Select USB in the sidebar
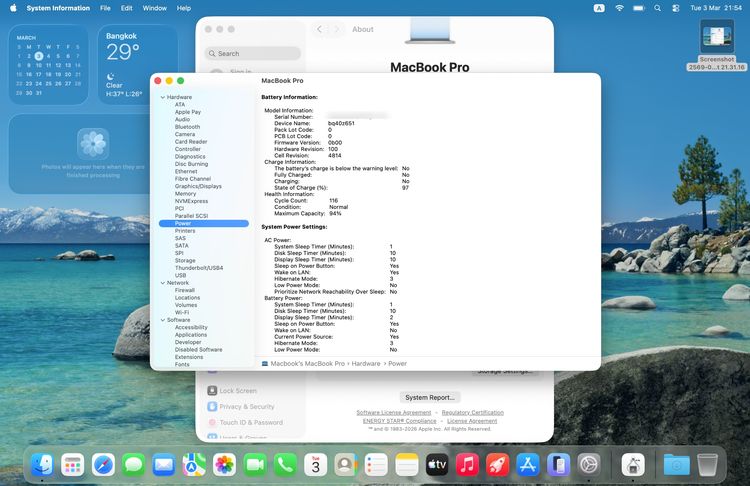Image resolution: width=750 pixels, height=486 pixels. pyautogui.click(x=180, y=276)
